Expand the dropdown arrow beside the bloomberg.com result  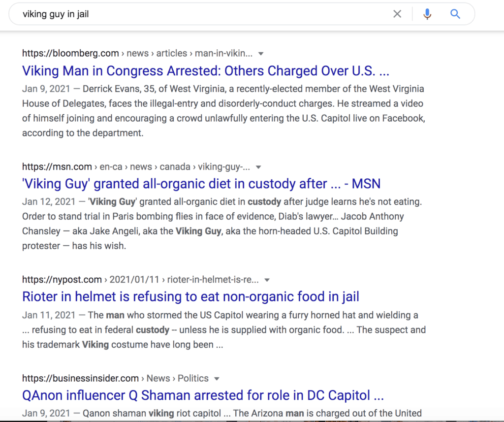[261, 54]
